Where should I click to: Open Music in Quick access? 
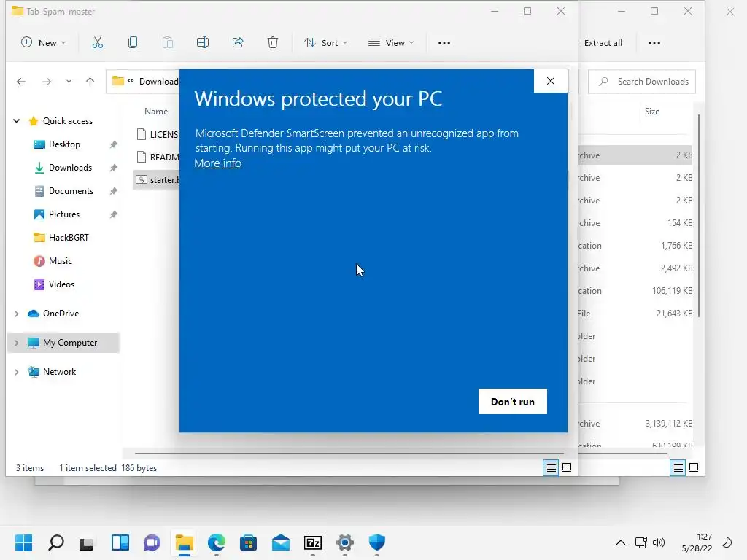(60, 261)
